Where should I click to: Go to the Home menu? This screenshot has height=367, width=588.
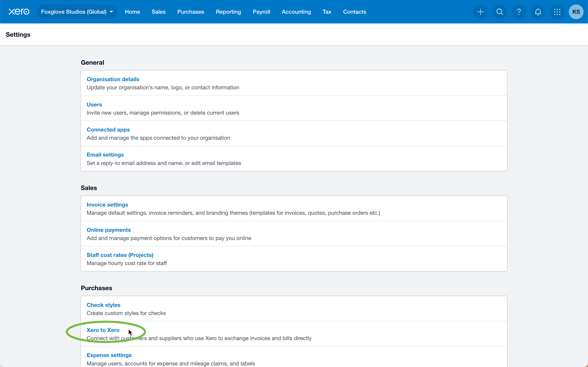[x=132, y=11]
